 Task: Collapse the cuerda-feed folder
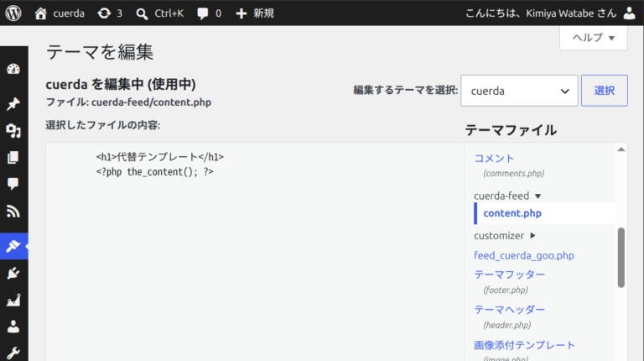[x=507, y=196]
